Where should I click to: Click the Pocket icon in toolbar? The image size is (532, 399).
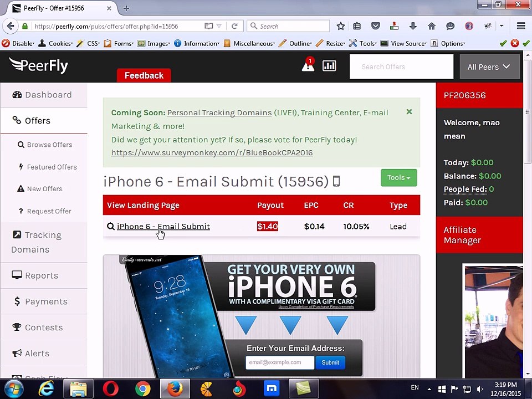375,26
